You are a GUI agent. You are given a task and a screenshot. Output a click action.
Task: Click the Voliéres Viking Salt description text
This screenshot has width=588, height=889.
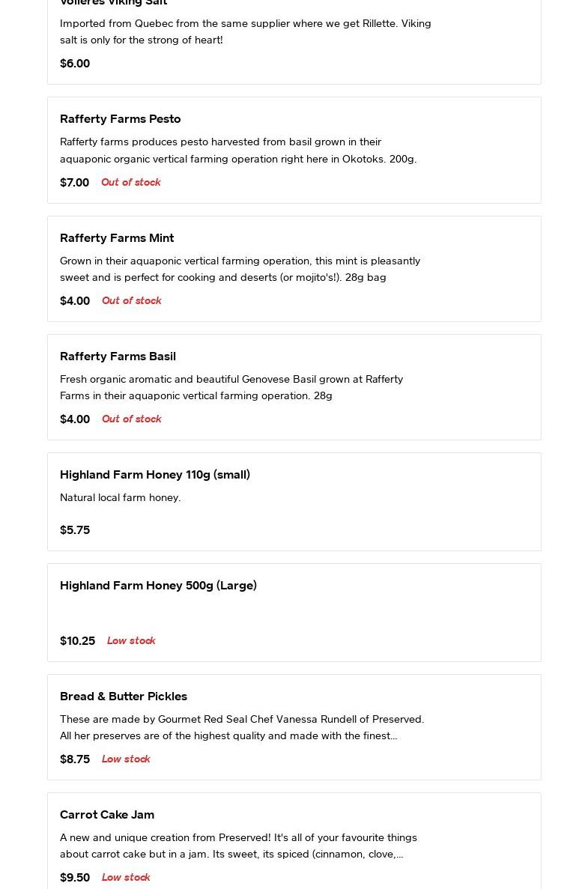point(246,31)
